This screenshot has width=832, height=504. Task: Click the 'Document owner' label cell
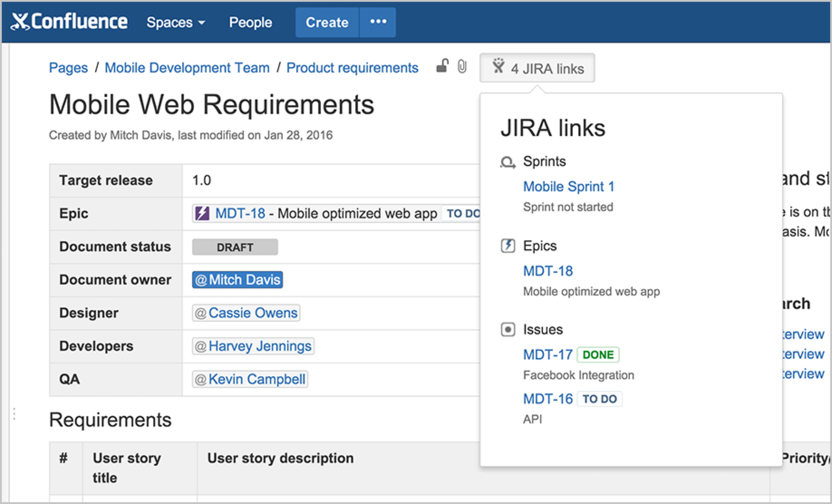116,280
